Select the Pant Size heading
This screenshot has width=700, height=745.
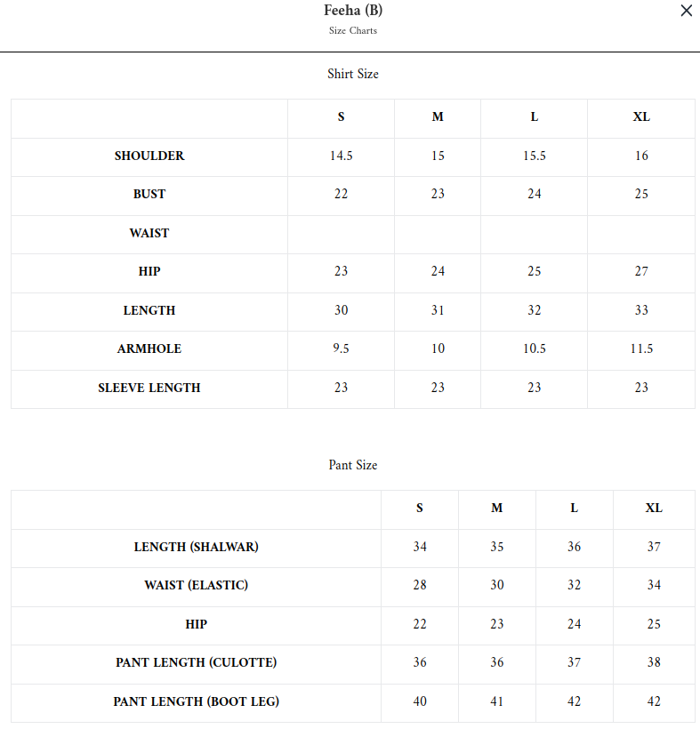353,465
